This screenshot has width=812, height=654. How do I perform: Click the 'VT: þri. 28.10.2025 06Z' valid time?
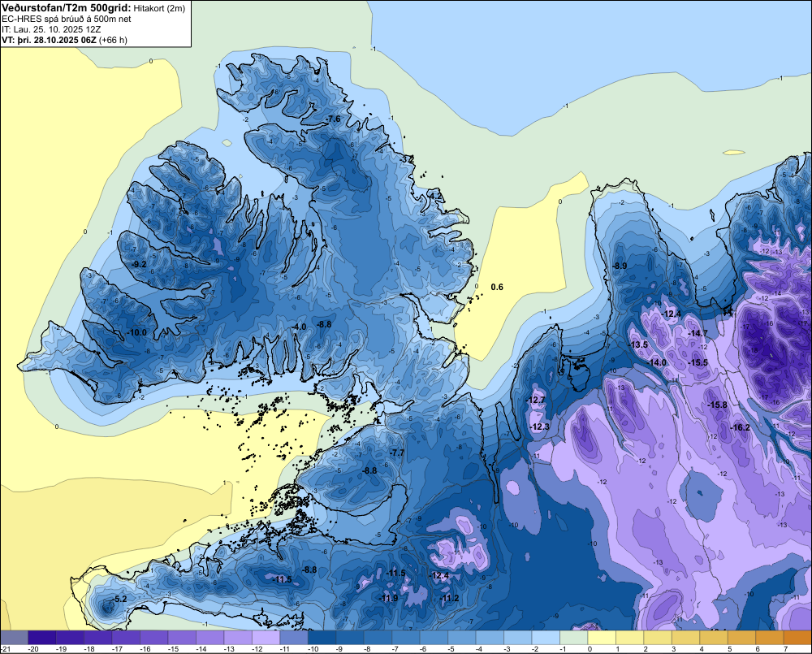[x=49, y=39]
